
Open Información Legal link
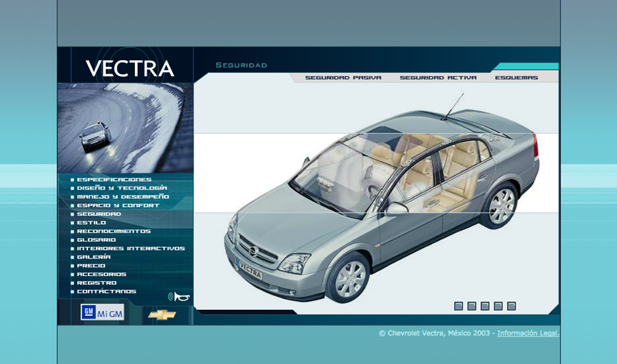pos(528,333)
